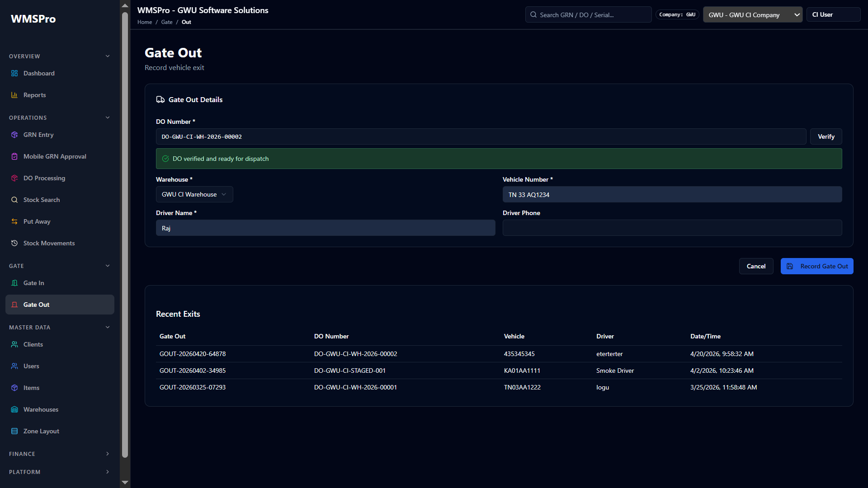Viewport: 868px width, 488px height.
Task: Click the Reports bar chart icon
Action: (x=14, y=95)
